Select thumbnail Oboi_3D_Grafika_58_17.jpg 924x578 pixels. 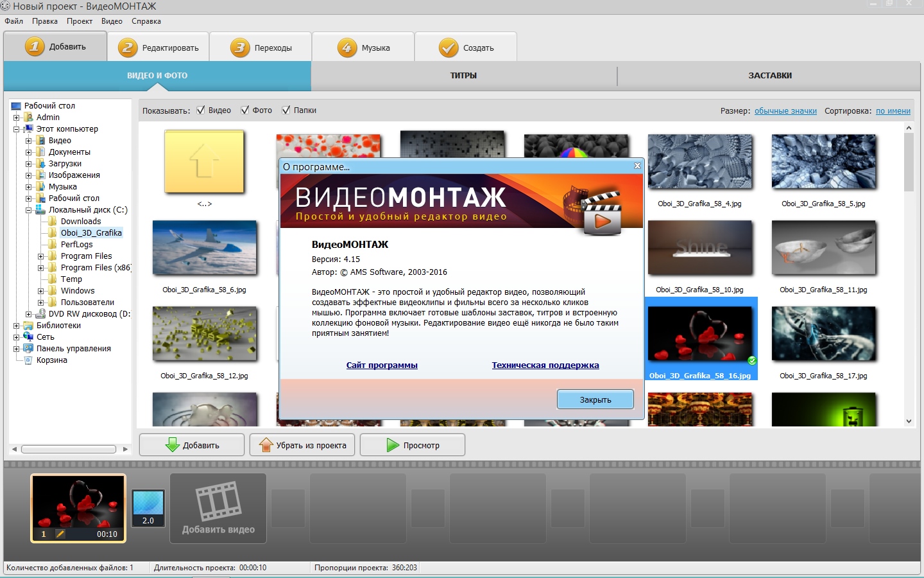pyautogui.click(x=824, y=333)
